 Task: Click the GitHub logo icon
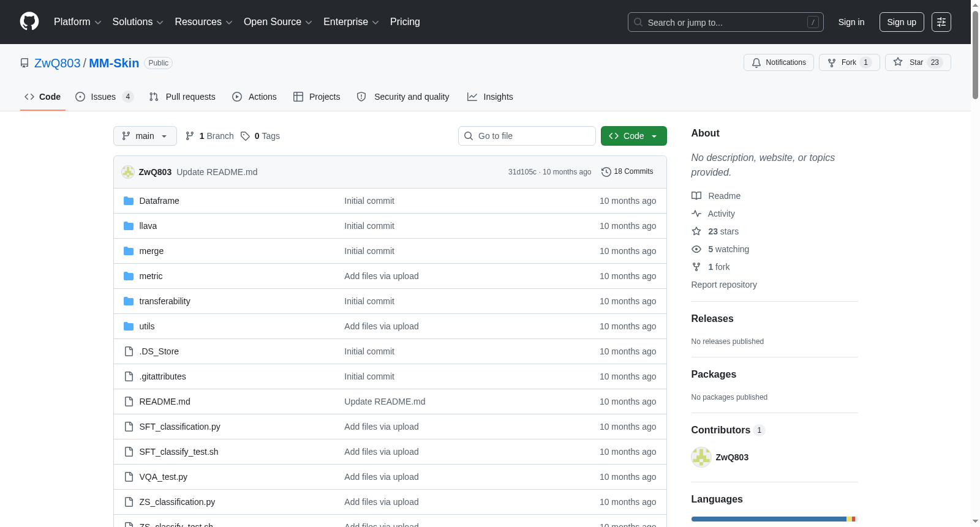29,21
